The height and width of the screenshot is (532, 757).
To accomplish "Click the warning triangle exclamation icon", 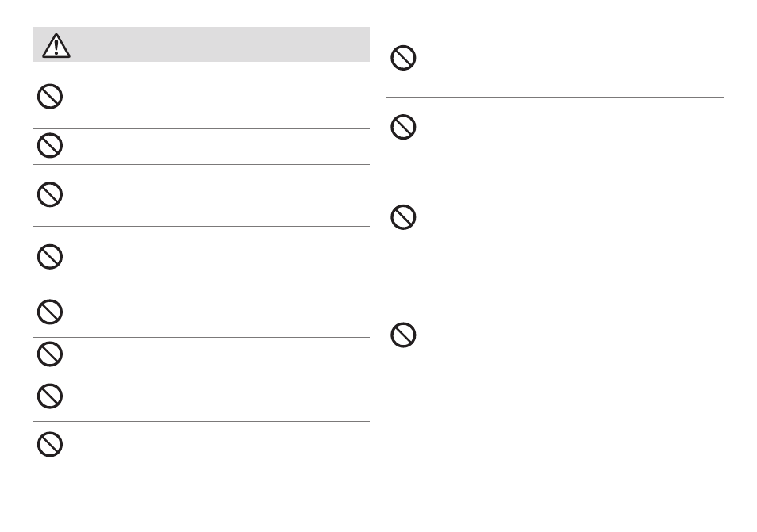I will click(x=56, y=46).
